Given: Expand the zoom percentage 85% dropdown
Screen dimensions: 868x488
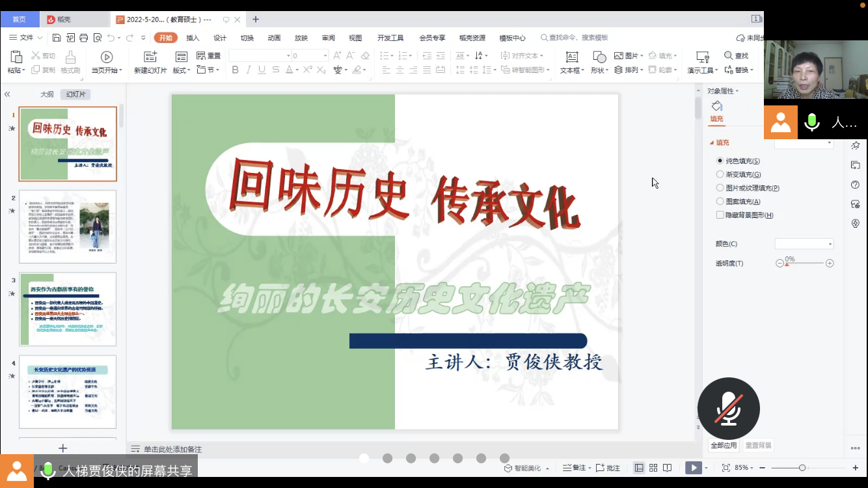Looking at the screenshot, I should tap(744, 468).
